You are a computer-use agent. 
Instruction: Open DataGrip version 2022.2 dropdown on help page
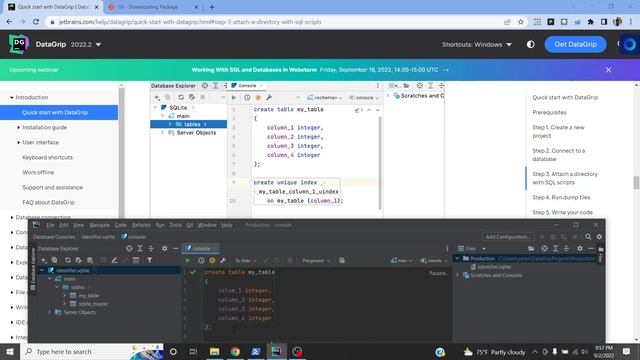tap(86, 44)
